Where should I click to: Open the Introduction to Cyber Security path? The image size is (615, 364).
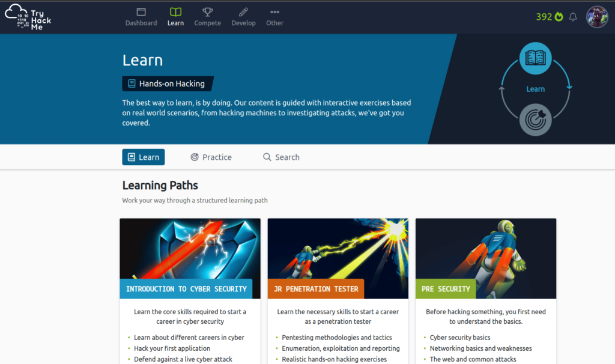pyautogui.click(x=186, y=289)
